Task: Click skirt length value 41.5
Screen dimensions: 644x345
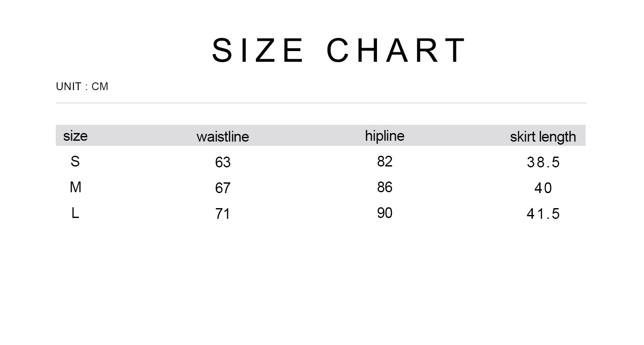Action: [x=543, y=214]
